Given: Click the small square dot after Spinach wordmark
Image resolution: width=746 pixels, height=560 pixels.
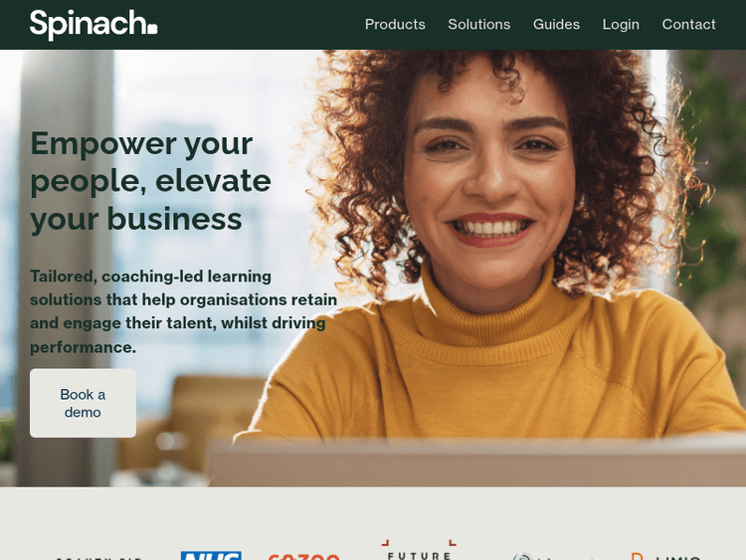Looking at the screenshot, I should [x=152, y=29].
